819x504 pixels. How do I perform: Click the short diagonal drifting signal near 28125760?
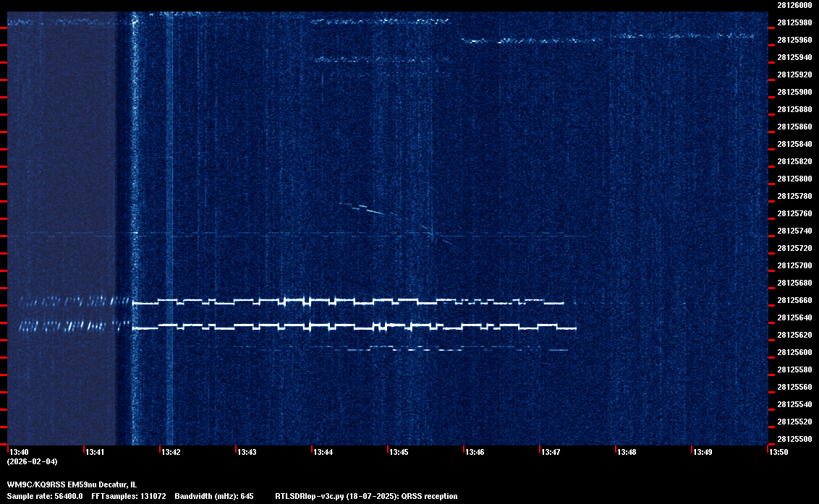tap(369, 210)
